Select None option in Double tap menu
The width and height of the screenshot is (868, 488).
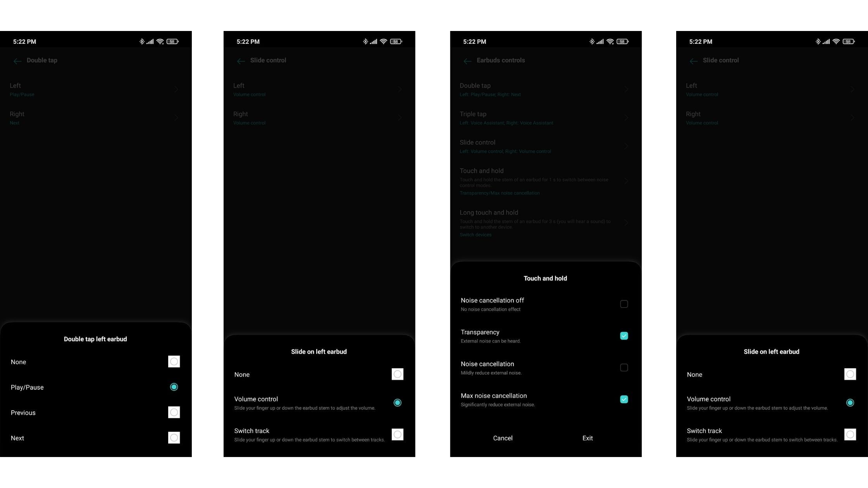(174, 361)
